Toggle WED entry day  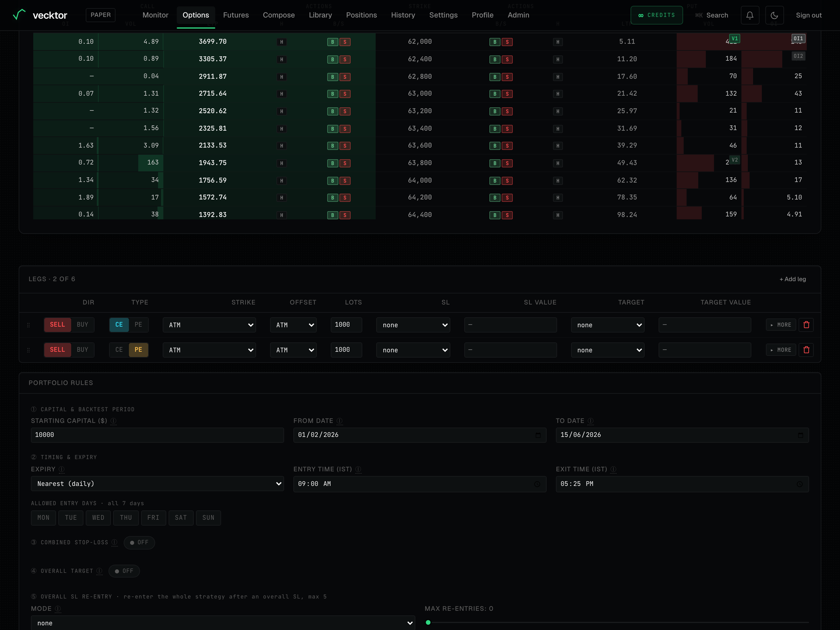coord(98,518)
